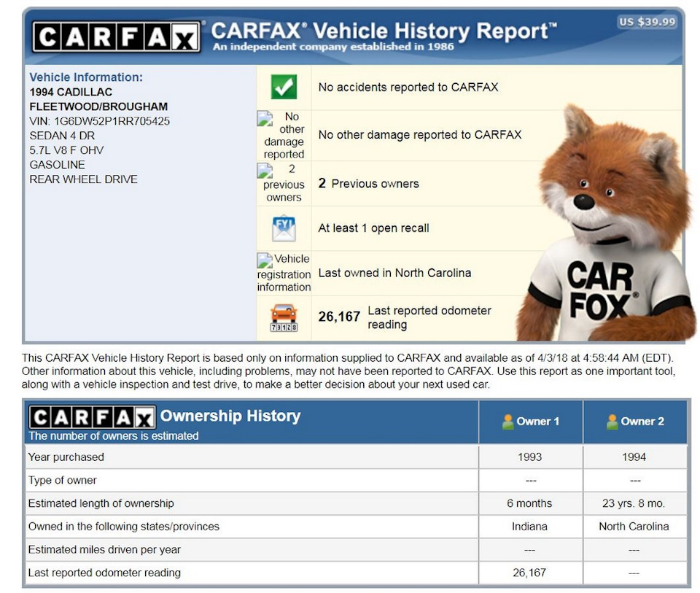The image size is (700, 593).
Task: Click 'Last reported odometer reading' summary text
Action: coord(429,317)
